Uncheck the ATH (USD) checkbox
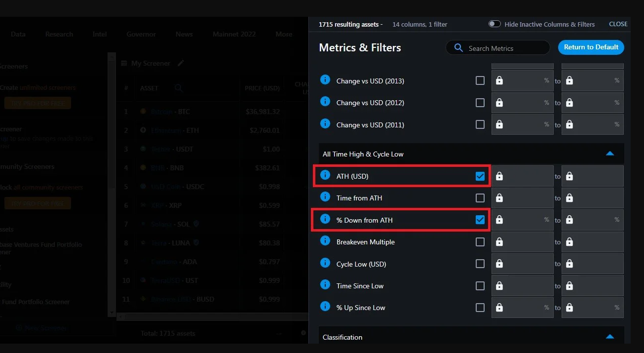The width and height of the screenshot is (644, 353). 480,176
